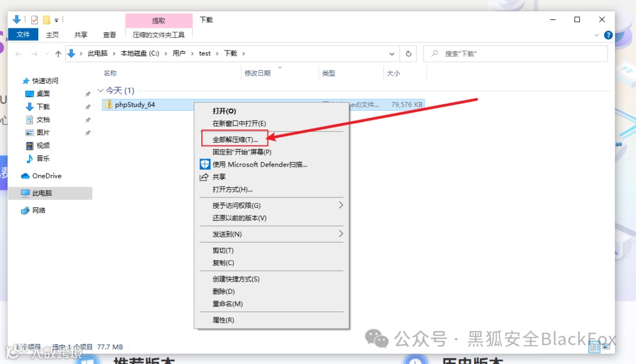Viewport: 636px width, 364px height.
Task: Click the Defender shield icon in menu
Action: (x=205, y=164)
